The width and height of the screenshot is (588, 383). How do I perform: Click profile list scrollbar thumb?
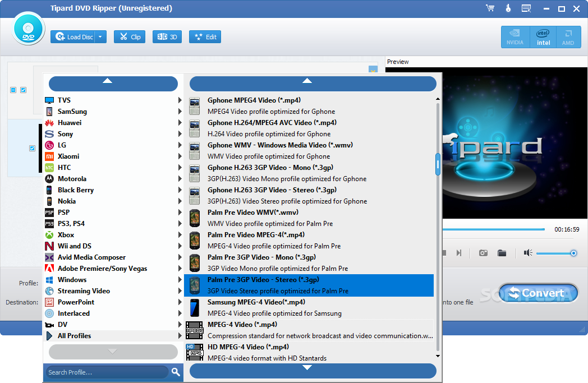coord(438,164)
